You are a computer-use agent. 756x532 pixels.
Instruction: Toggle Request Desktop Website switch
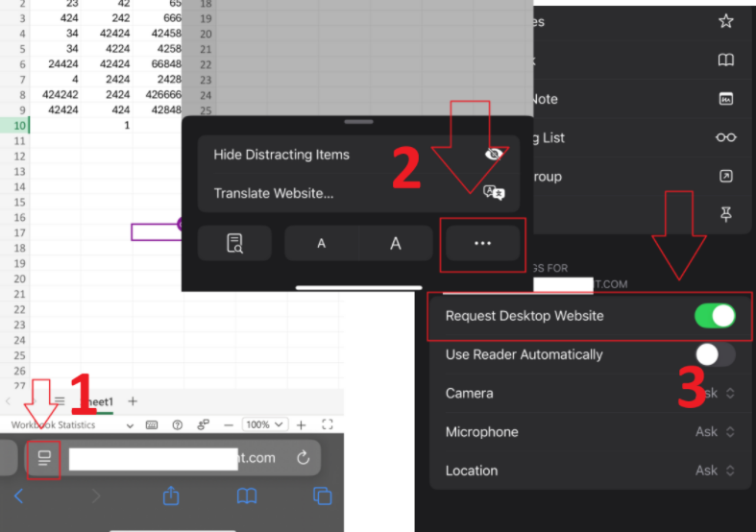(x=715, y=316)
